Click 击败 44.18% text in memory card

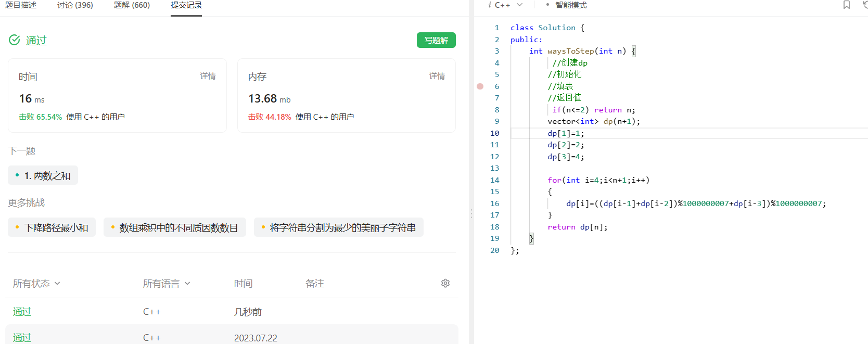270,117
